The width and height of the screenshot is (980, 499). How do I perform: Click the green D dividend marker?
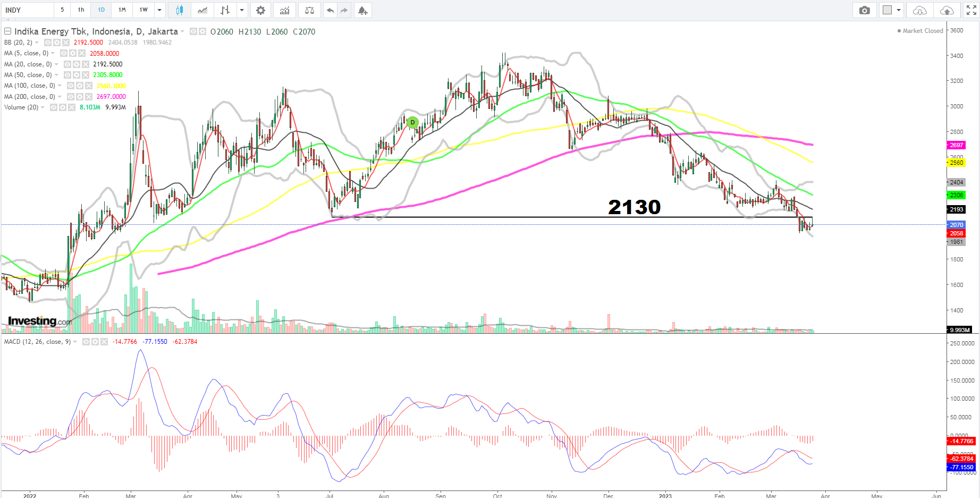[x=412, y=122]
